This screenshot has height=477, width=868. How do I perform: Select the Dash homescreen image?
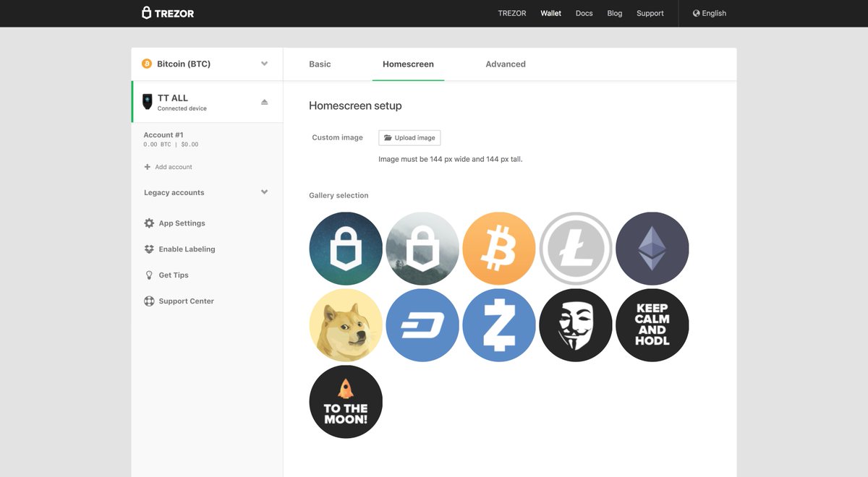point(422,325)
